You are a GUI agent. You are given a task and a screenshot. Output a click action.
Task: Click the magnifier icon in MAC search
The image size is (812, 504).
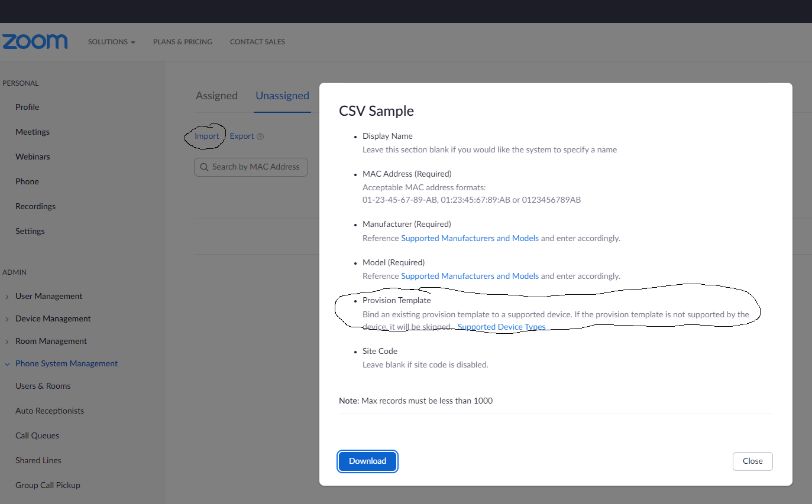[x=205, y=167]
